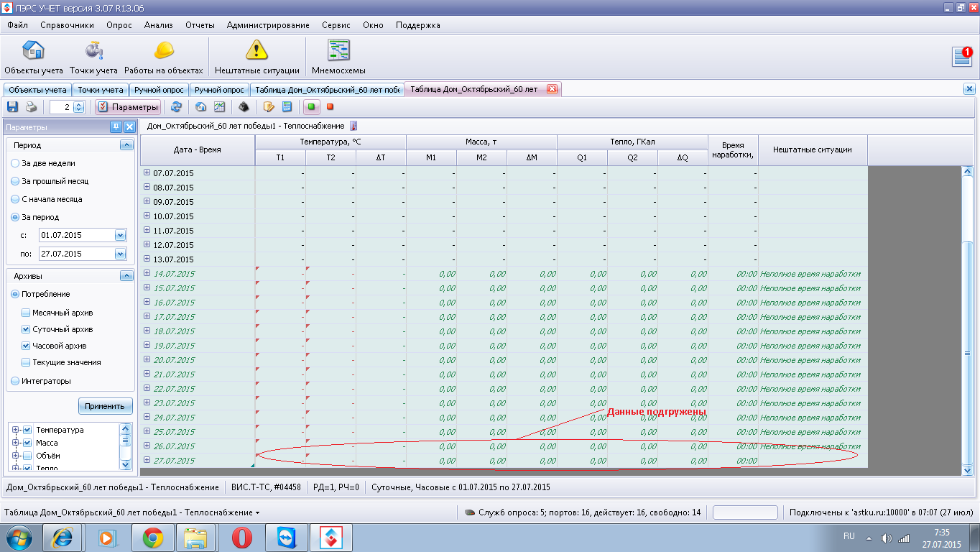Click the green square start button

(312, 107)
